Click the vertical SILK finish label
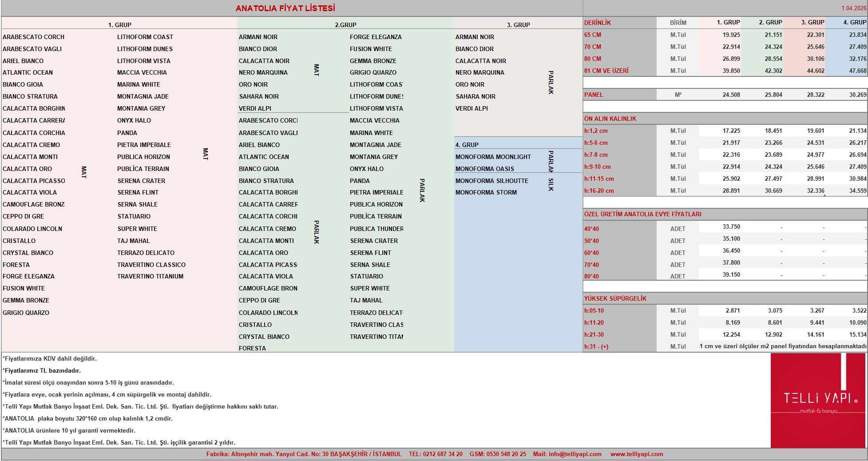 coord(551,184)
